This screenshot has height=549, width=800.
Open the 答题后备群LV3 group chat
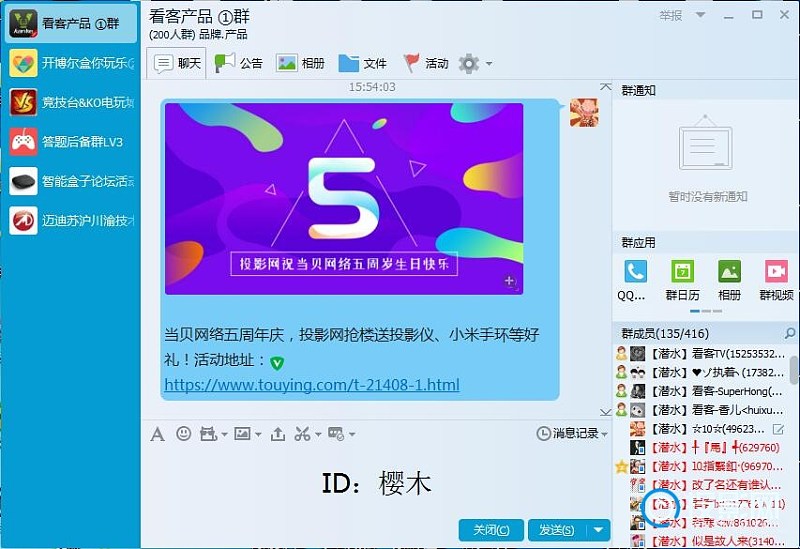pos(70,141)
